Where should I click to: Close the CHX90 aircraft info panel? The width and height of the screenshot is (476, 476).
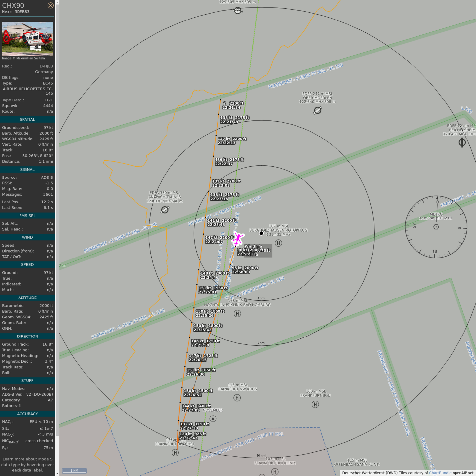click(50, 5)
